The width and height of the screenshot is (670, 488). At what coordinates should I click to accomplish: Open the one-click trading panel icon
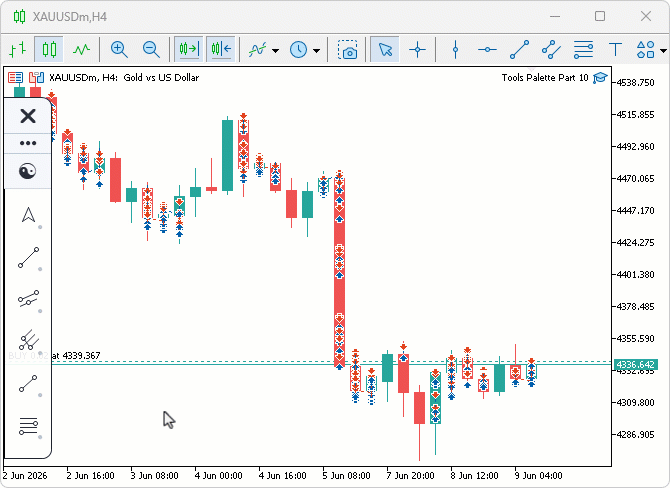pyautogui.click(x=15, y=77)
